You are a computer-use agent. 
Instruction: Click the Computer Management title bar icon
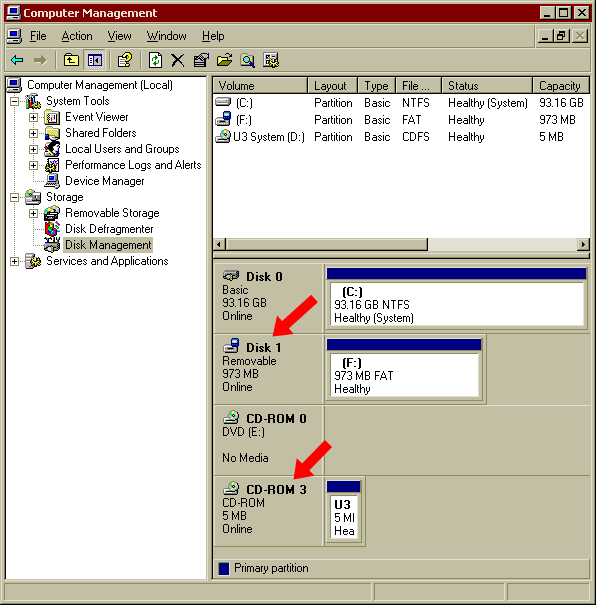pyautogui.click(x=14, y=13)
